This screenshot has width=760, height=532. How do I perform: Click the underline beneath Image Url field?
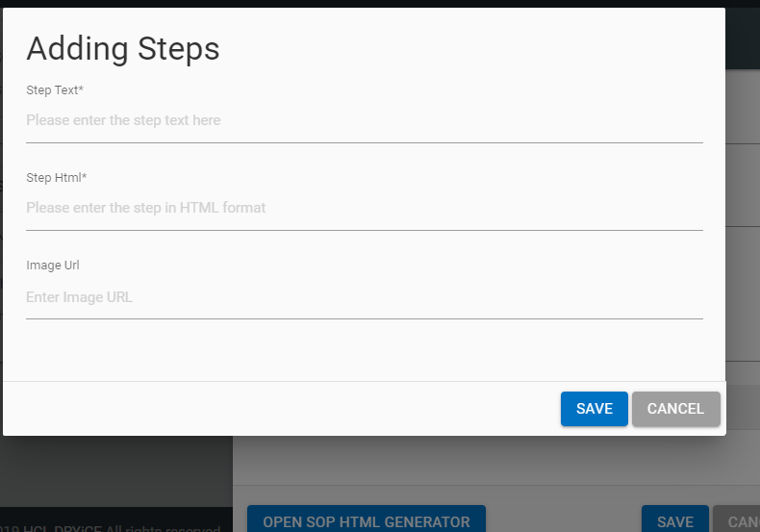coord(364,318)
